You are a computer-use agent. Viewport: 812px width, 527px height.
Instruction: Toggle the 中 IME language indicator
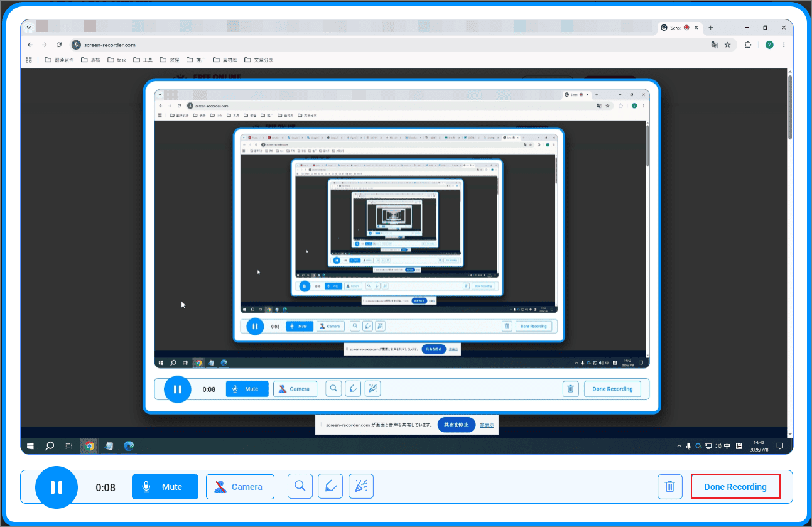click(727, 447)
